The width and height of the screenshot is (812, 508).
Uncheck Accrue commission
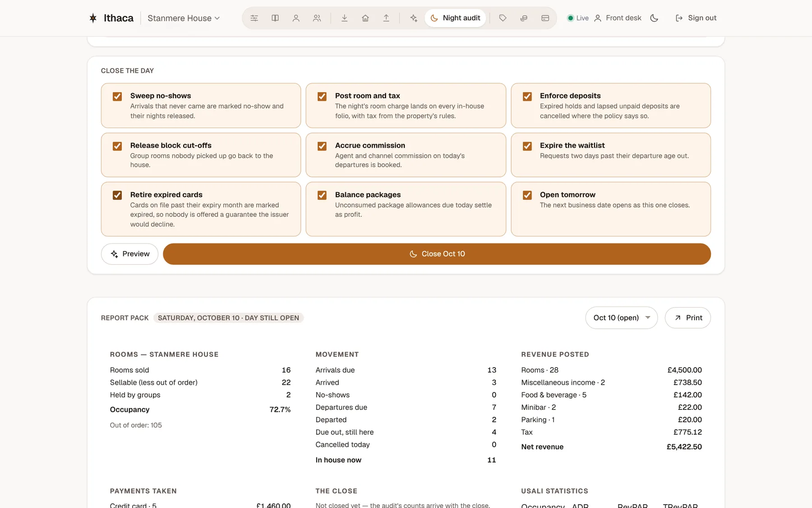(322, 146)
